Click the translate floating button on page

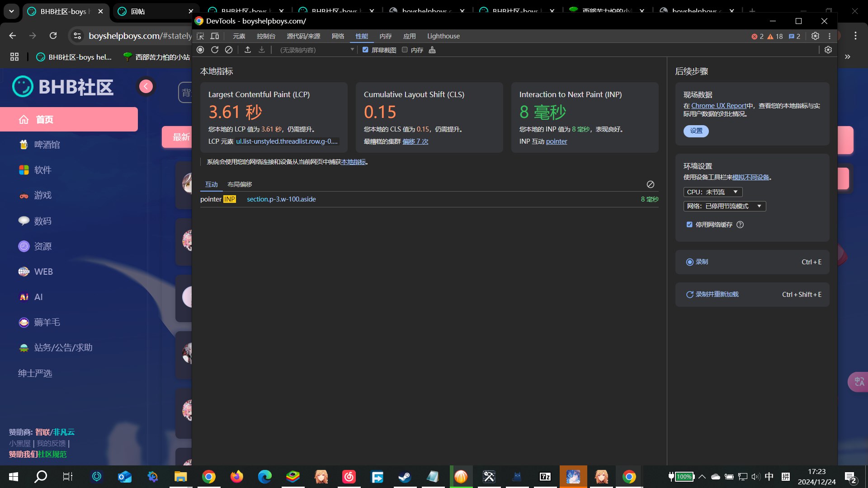pyautogui.click(x=859, y=382)
